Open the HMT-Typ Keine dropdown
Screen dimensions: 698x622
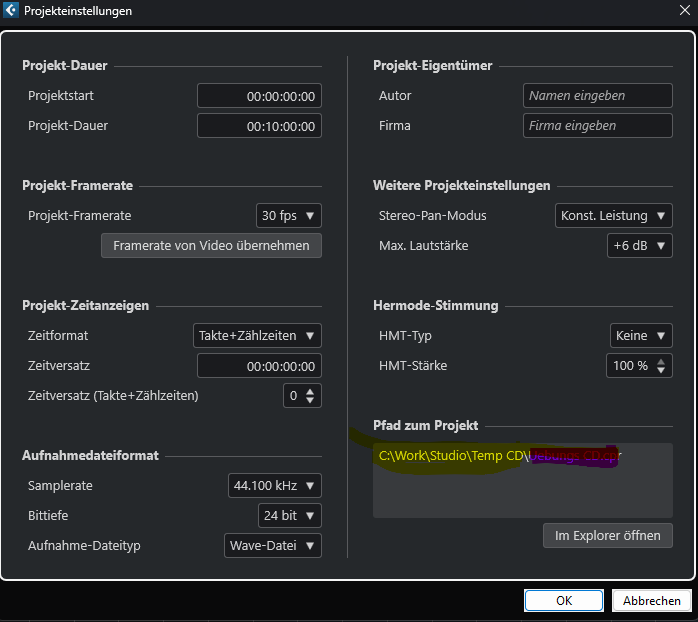click(641, 335)
